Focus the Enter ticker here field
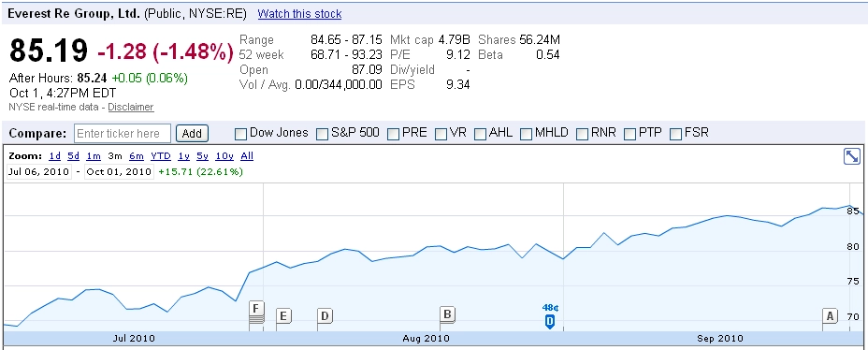The width and height of the screenshot is (868, 350). (123, 134)
